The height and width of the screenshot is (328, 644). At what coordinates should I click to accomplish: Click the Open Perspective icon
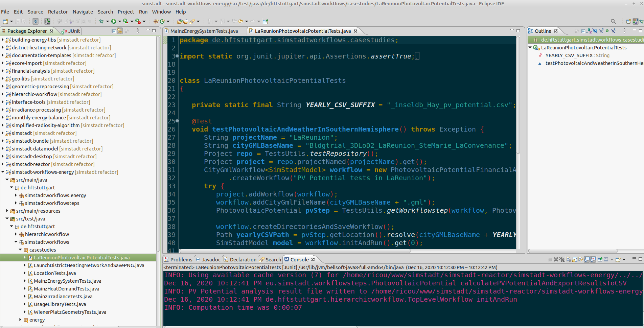tap(628, 21)
